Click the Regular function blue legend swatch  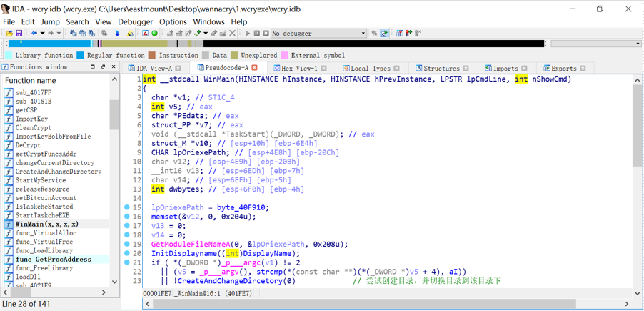click(80, 55)
